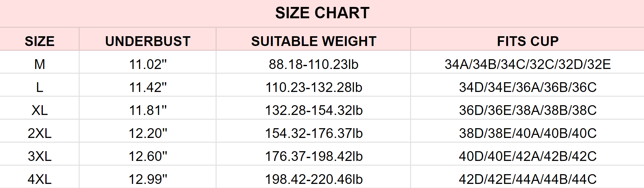Click the SIZE CHART title

322,13
